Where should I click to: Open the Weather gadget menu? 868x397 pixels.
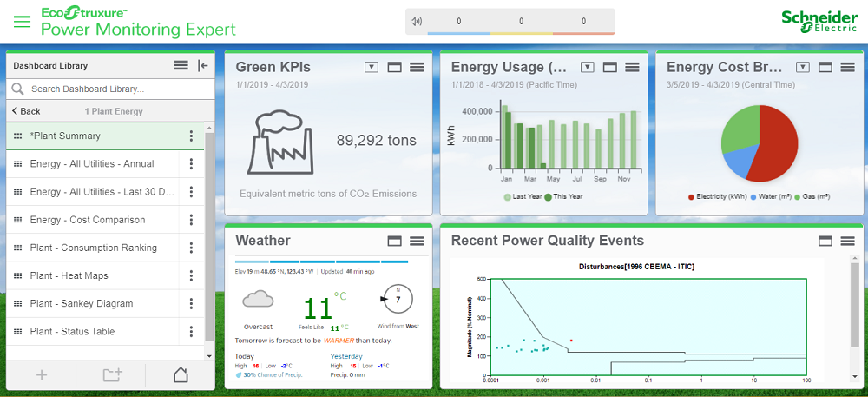coord(417,241)
